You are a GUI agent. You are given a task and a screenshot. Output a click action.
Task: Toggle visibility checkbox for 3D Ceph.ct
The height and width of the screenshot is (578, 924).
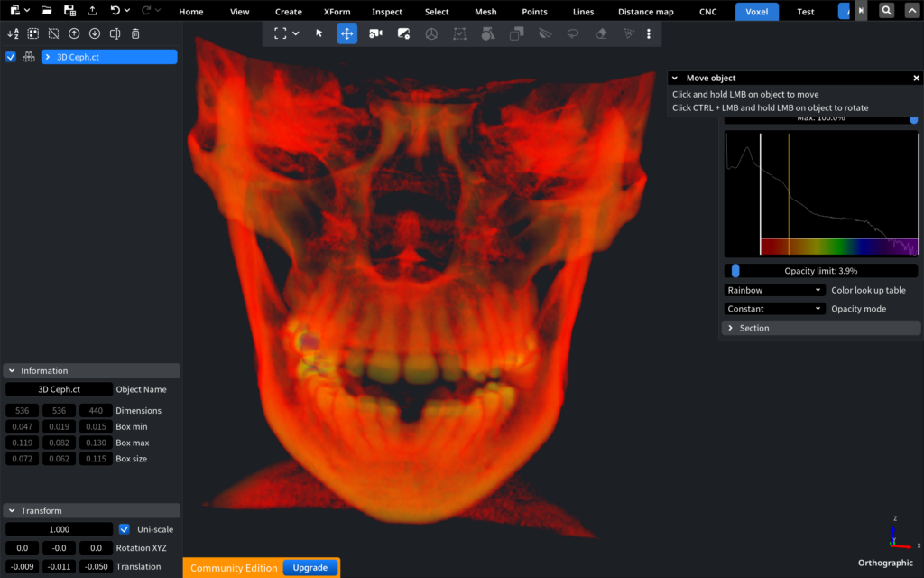click(11, 57)
